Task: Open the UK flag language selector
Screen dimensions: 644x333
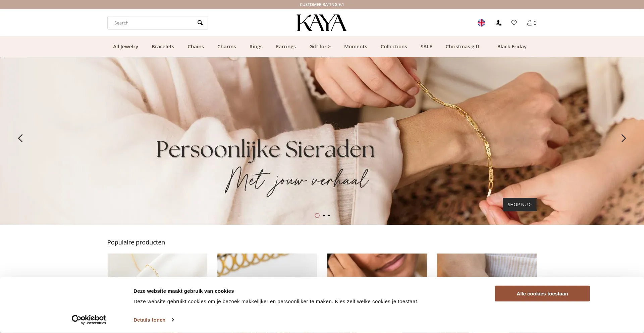Action: tap(481, 23)
